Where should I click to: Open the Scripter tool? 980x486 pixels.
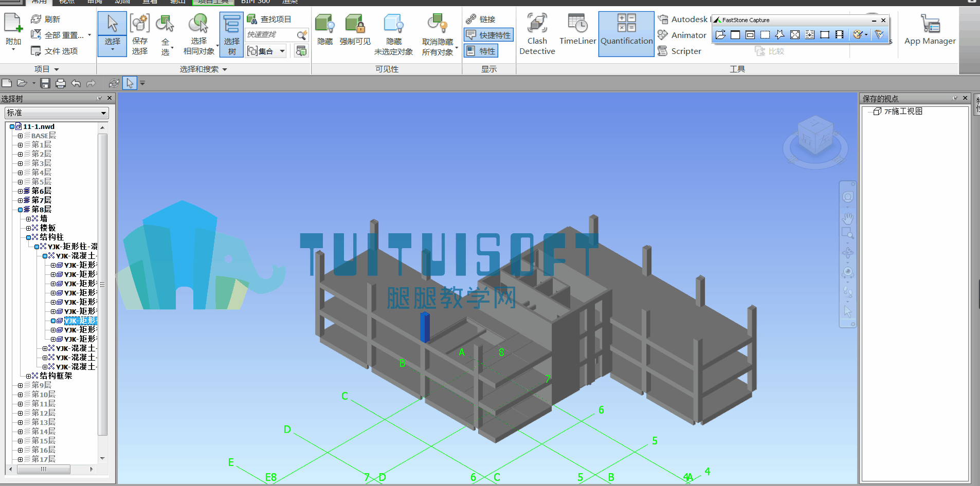point(679,51)
